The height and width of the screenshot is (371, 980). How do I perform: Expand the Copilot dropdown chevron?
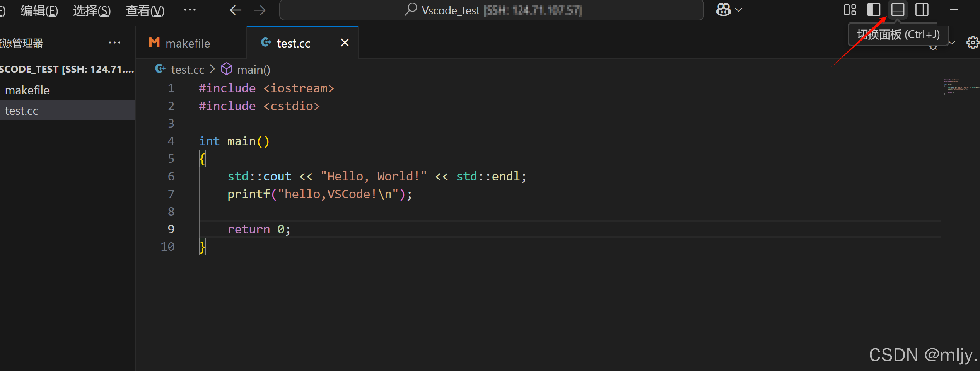pos(739,10)
